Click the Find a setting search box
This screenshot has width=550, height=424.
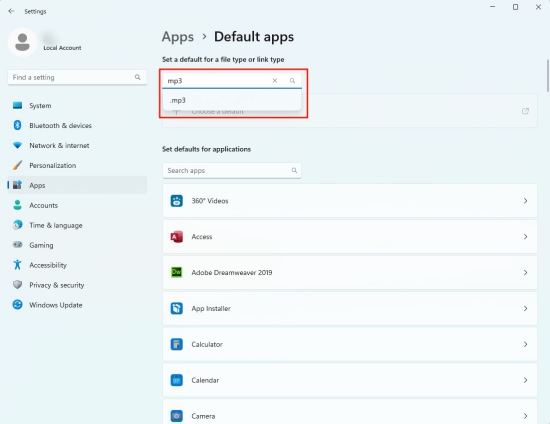[77, 78]
